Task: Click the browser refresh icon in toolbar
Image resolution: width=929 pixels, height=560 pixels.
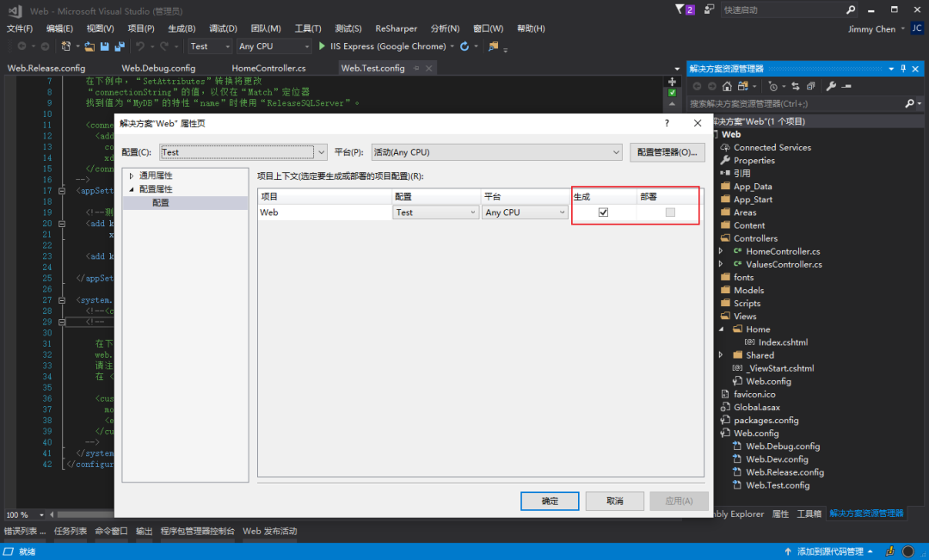Action: point(464,46)
